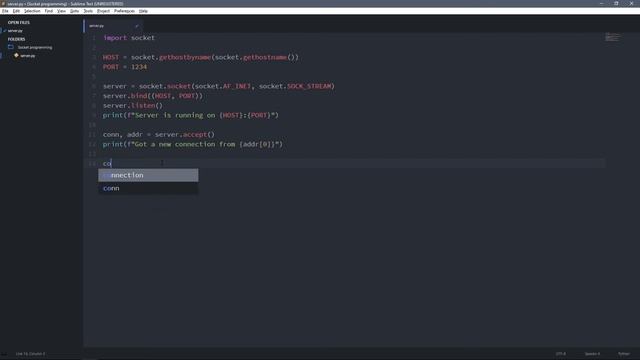
Task: Place cursor on 'import socket' line
Action: tap(129, 38)
